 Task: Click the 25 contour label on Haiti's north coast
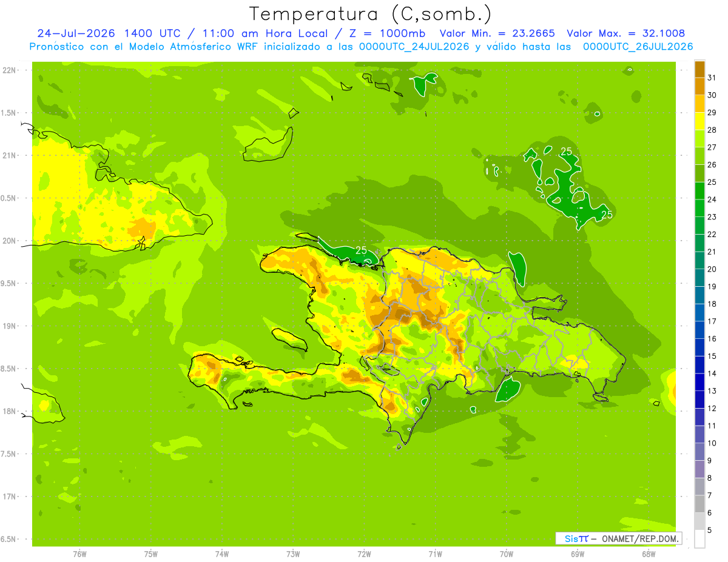tap(361, 250)
